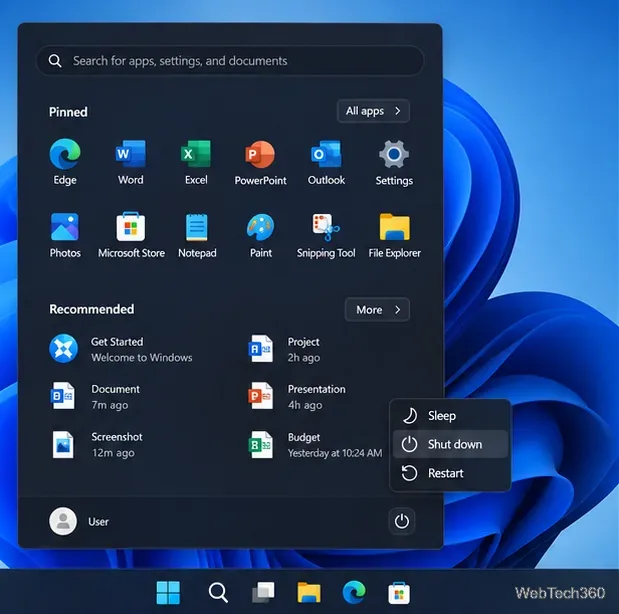Launch the Notepad app
The height and width of the screenshot is (614, 619).
point(197,235)
